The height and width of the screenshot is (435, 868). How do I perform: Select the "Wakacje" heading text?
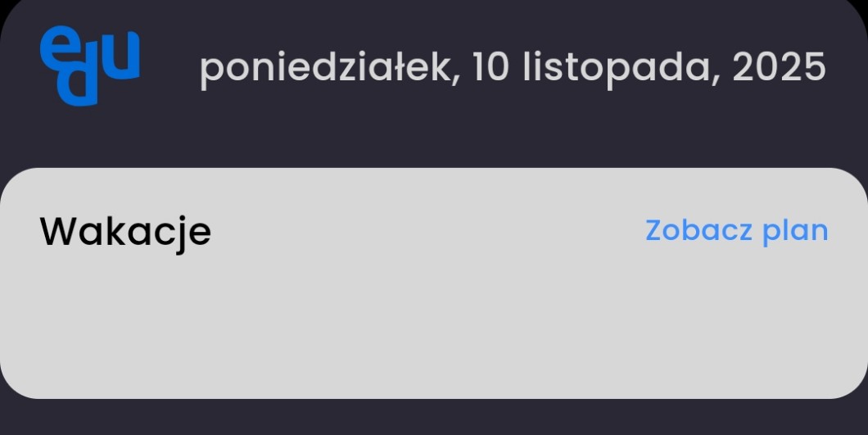125,232
